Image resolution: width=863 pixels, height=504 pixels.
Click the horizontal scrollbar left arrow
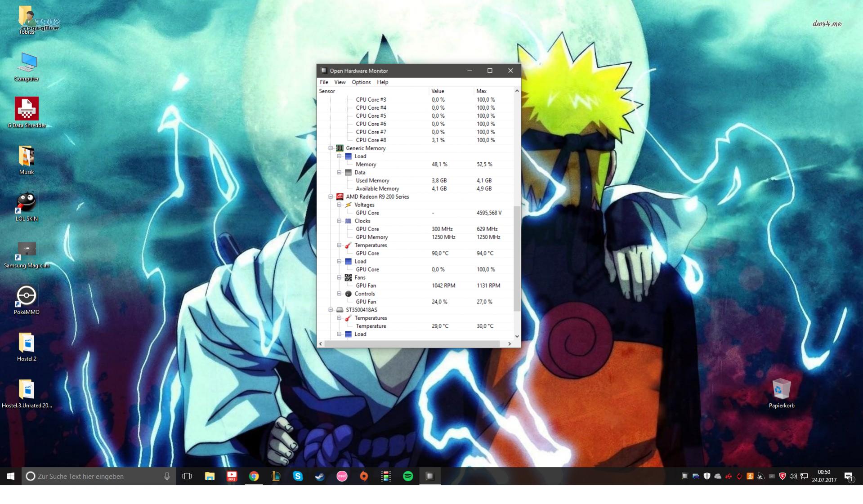tap(321, 343)
